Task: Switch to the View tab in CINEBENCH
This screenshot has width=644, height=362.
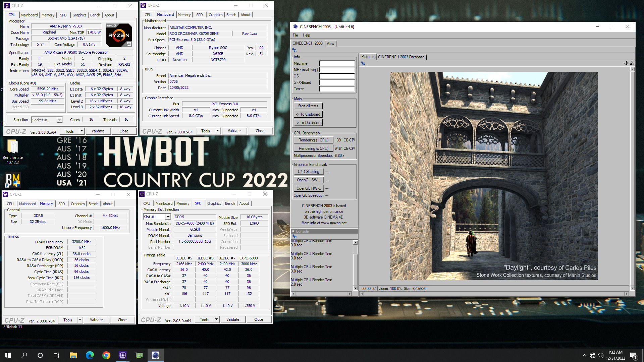Action: 330,44
